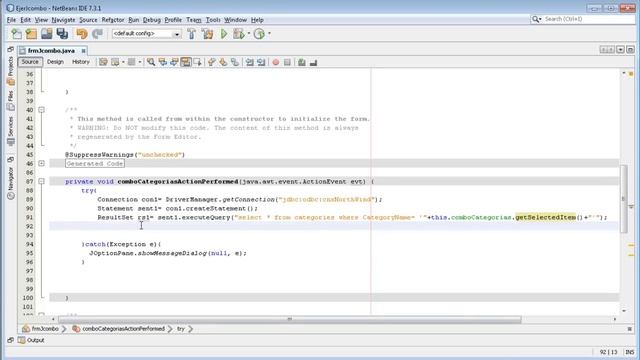This screenshot has height=360, width=640.
Task: Open the Output panel
Action: [31, 340]
